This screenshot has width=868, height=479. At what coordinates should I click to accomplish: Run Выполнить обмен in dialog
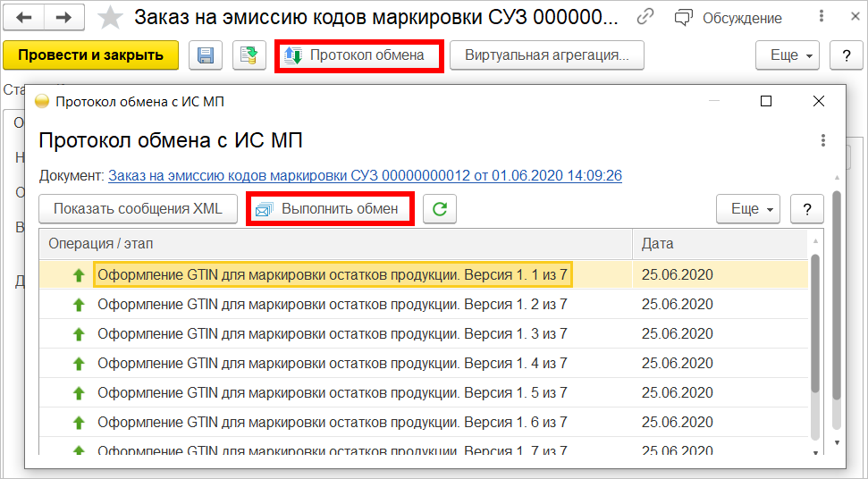point(330,209)
